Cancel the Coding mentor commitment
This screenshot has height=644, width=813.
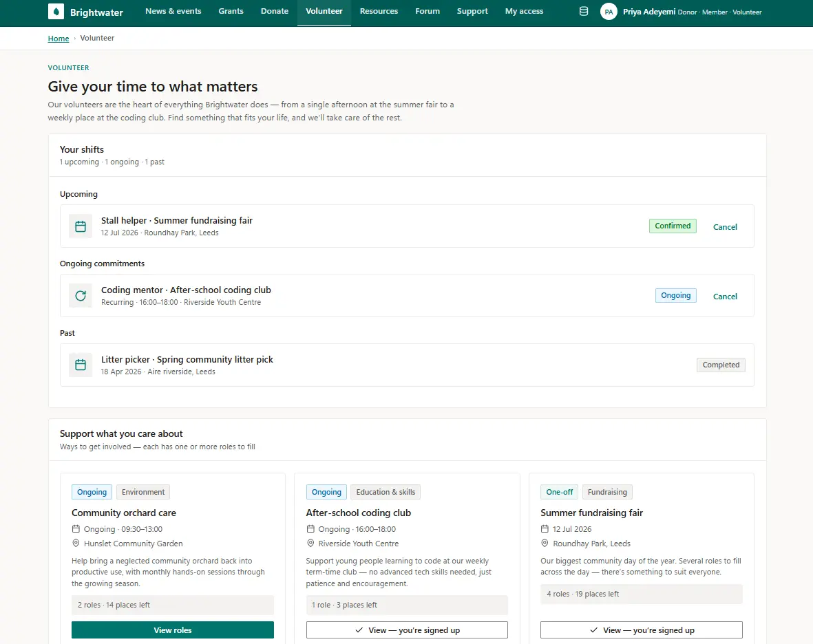(725, 297)
